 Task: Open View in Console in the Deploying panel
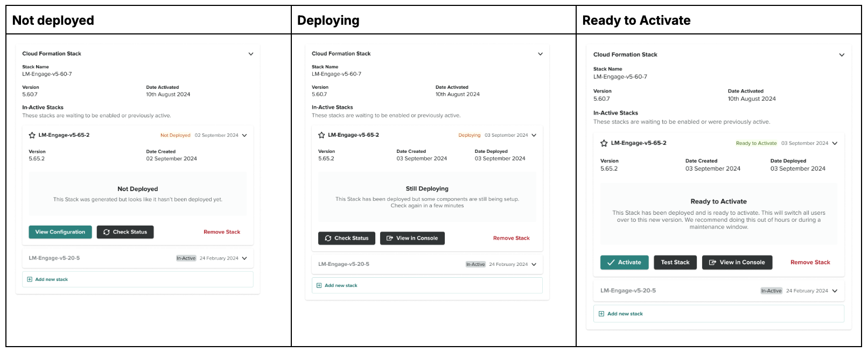(x=412, y=238)
